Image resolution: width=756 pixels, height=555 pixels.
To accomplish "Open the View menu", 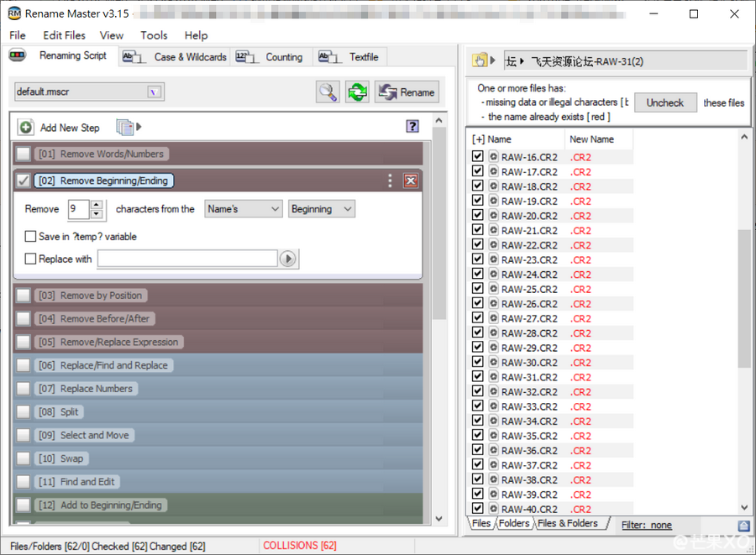I will click(x=112, y=35).
